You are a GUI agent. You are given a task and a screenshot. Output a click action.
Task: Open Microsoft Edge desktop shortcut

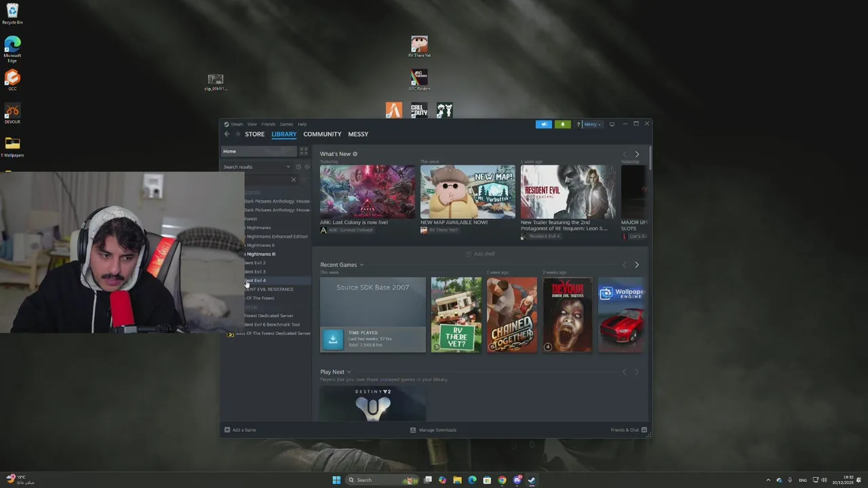tap(12, 49)
